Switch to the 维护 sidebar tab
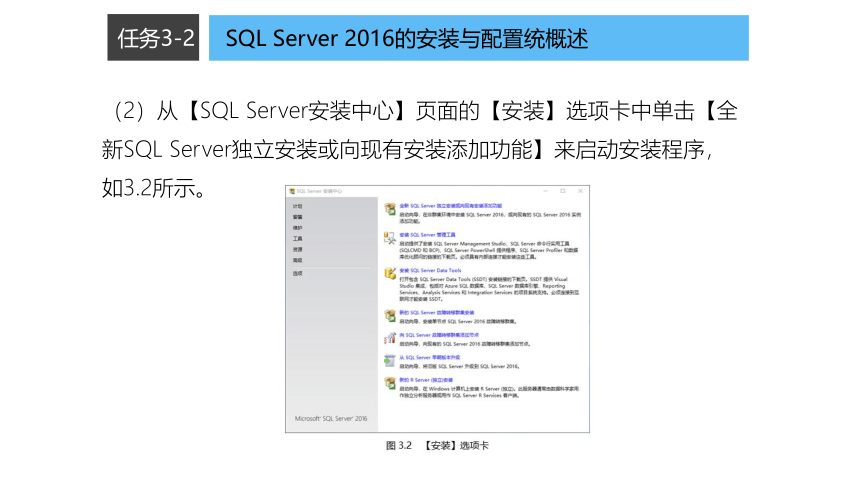This screenshot has height=484, width=860. coord(297,228)
